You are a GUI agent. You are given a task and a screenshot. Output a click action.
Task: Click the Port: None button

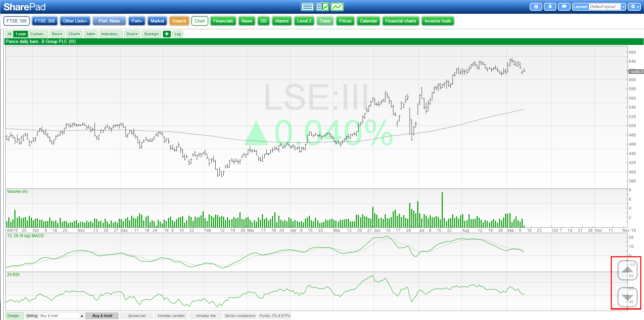[109, 21]
